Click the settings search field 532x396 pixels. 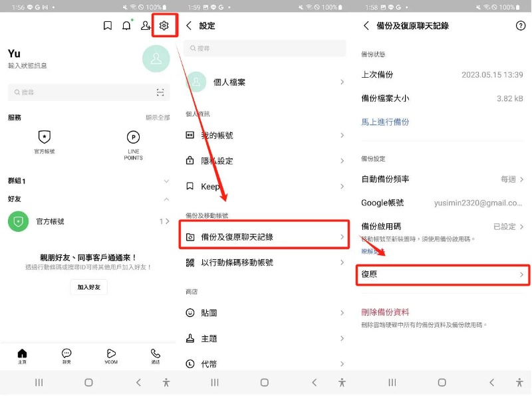coord(265,49)
